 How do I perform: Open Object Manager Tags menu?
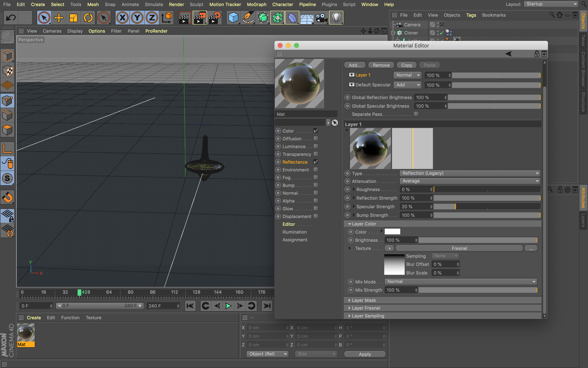471,15
